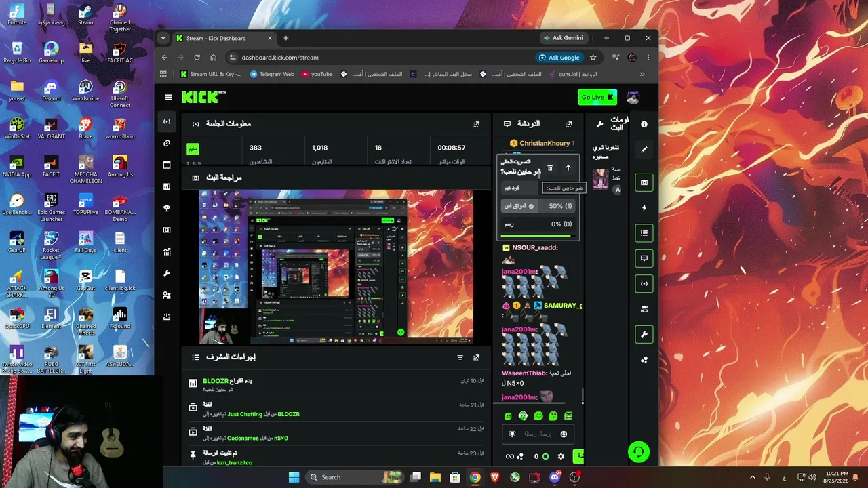The image size is (868, 488).
Task: Vote for the 0% poll option
Action: coord(538,224)
